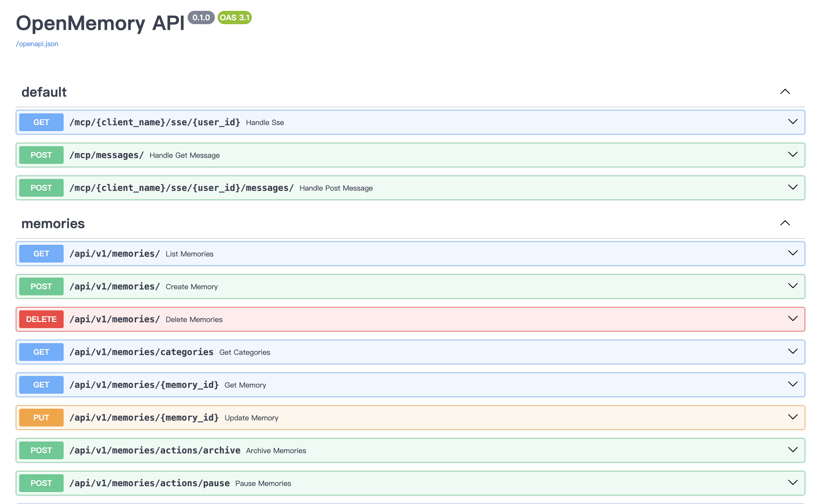
Task: Click the /api/v1/memories/actions/pause path
Action: 149,483
